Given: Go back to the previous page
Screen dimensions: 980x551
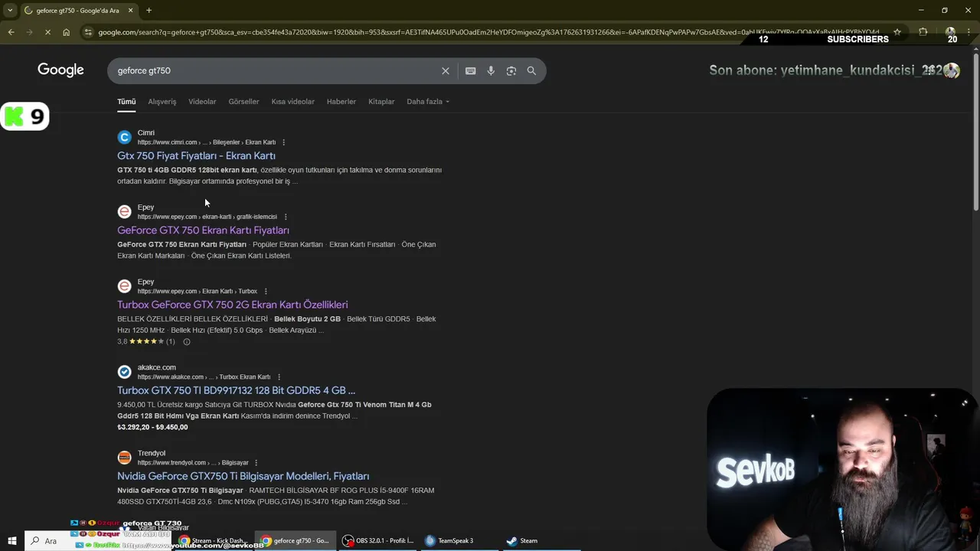Looking at the screenshot, I should pyautogui.click(x=11, y=32).
